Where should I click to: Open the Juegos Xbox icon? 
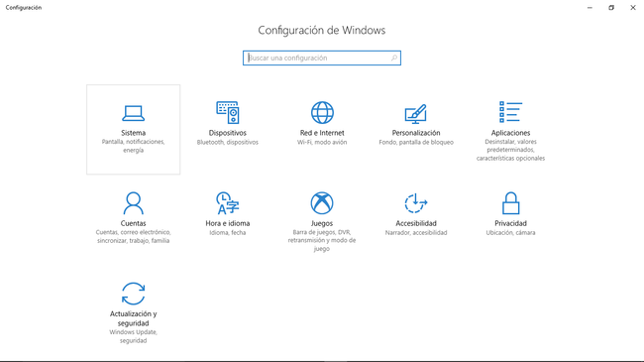(x=322, y=202)
